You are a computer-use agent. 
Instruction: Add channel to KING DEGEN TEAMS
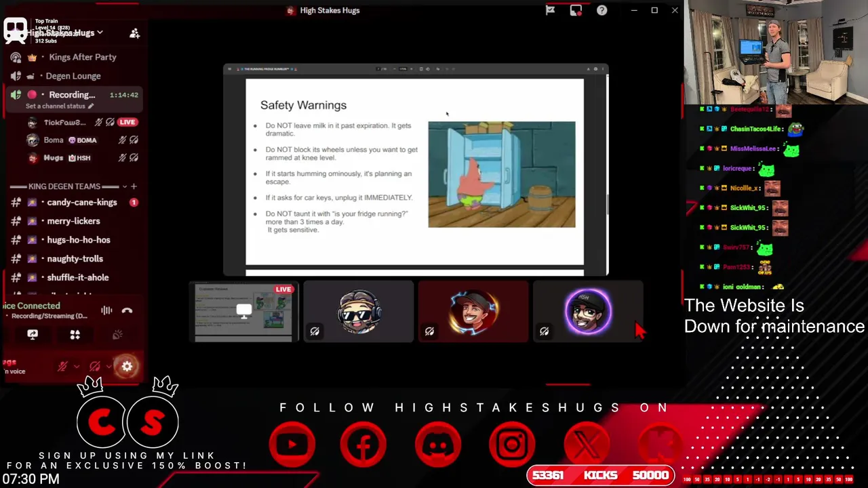click(x=134, y=186)
